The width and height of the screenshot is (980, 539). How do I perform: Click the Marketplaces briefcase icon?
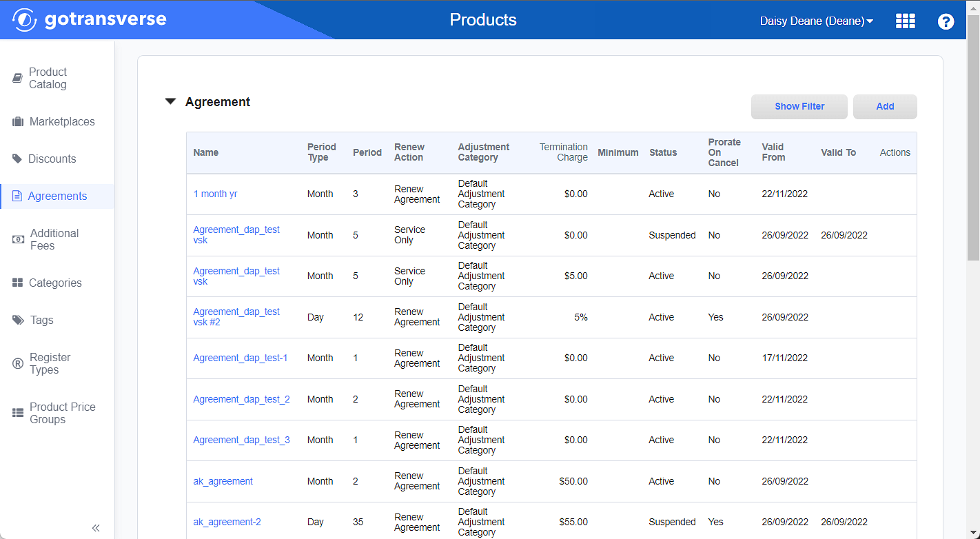18,122
